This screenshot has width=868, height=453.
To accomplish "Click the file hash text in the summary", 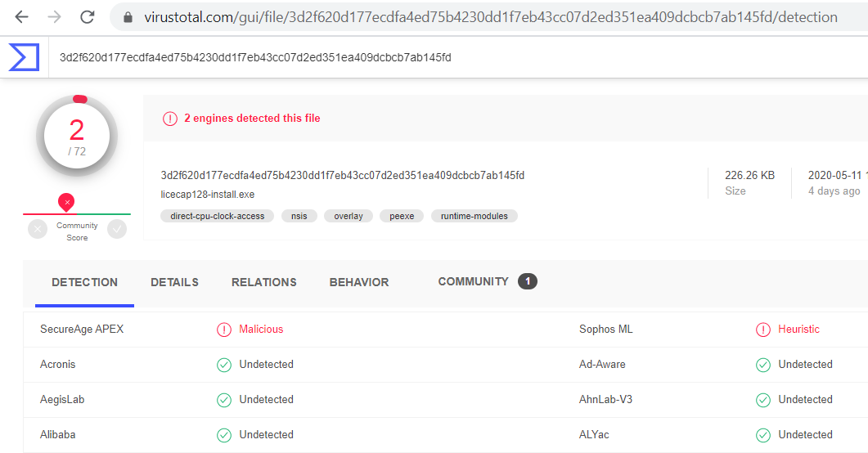I will [x=343, y=175].
